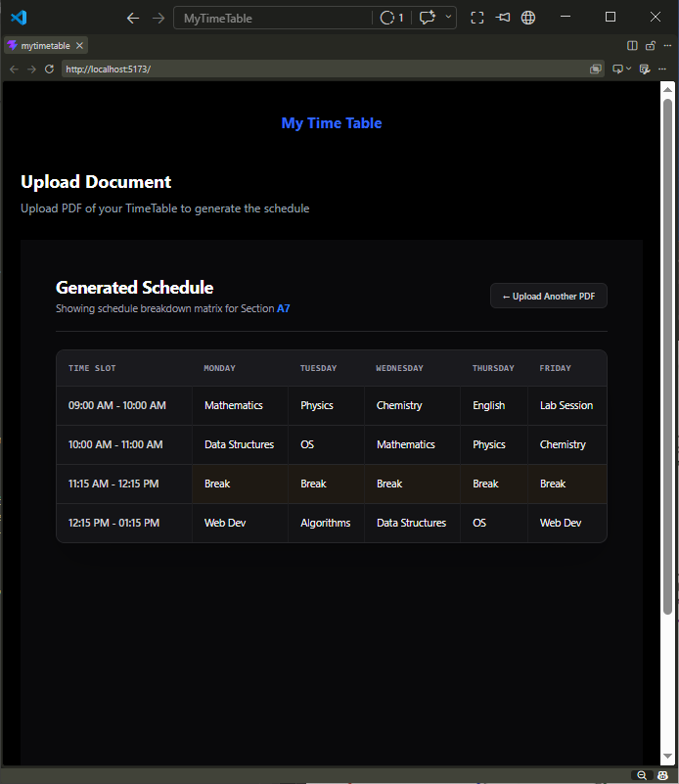Reload the localhost page
The height and width of the screenshot is (784, 679).
click(x=49, y=69)
